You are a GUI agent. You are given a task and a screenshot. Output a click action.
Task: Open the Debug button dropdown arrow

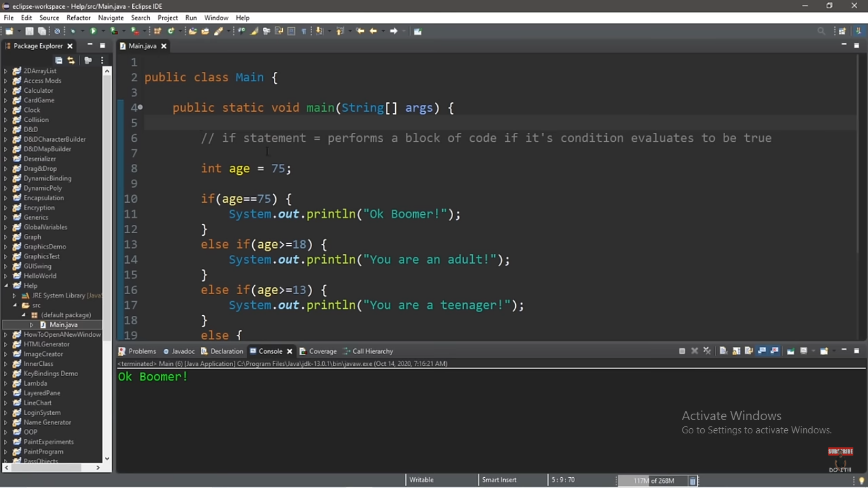tap(83, 31)
